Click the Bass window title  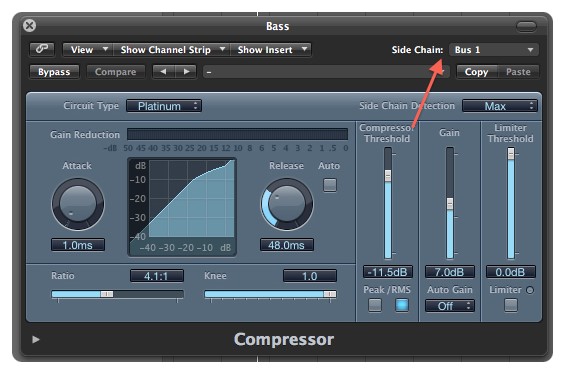coord(277,26)
